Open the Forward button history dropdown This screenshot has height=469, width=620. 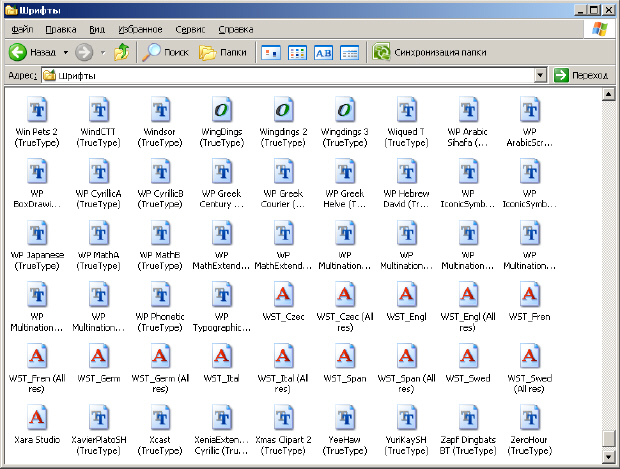tap(103, 52)
